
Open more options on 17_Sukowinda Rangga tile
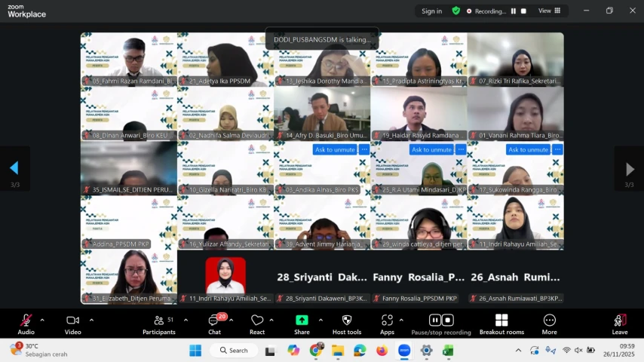[558, 149]
